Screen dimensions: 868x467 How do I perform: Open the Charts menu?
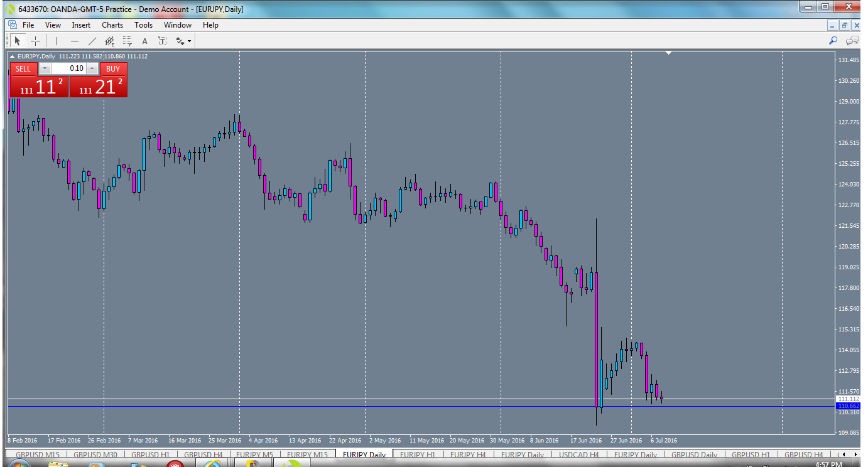(x=112, y=25)
